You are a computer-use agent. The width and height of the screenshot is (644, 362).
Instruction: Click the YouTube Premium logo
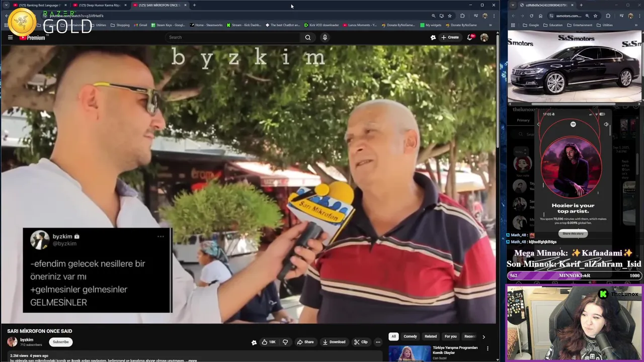[x=32, y=38]
